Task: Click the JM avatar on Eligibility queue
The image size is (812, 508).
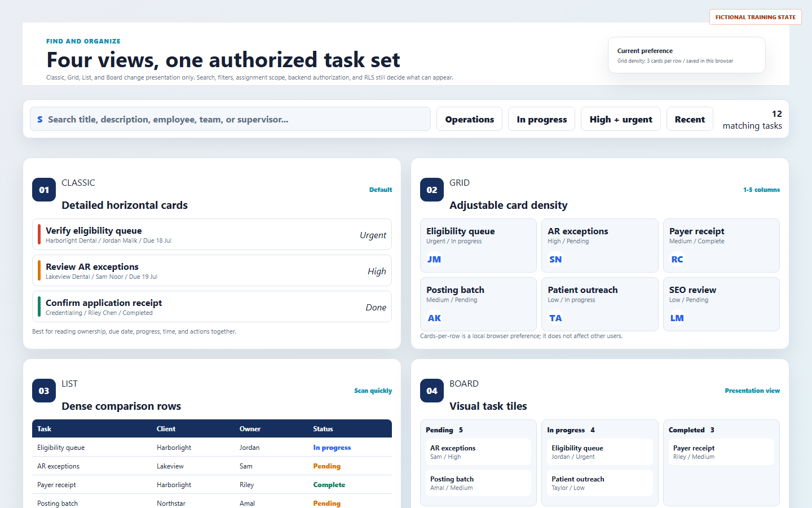Action: [434, 260]
